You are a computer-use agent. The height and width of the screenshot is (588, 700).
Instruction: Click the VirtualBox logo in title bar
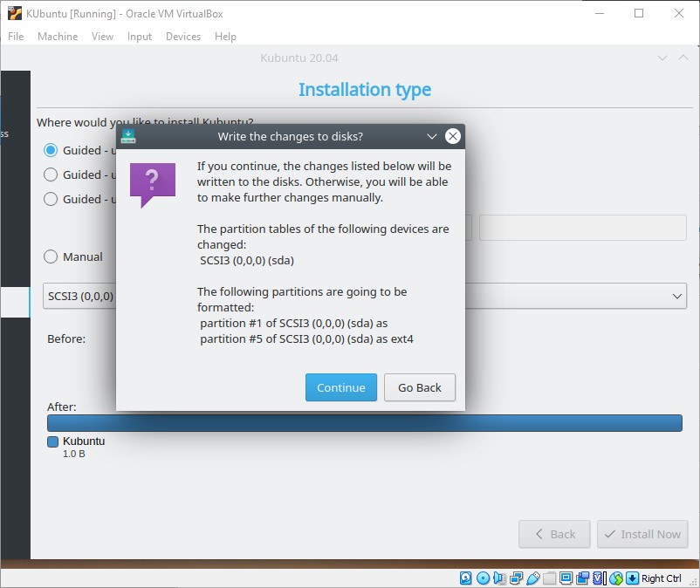click(14, 13)
